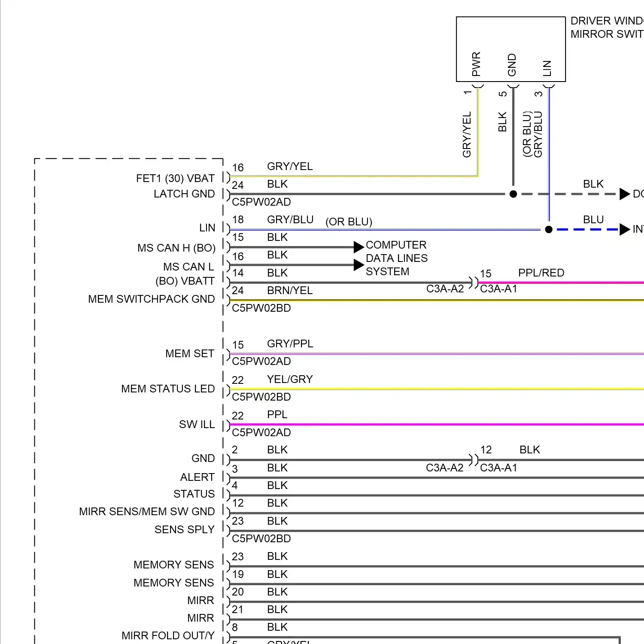644x644 pixels.
Task: Click C3A-A1 label below pin 12 BLK
Action: coord(498,468)
